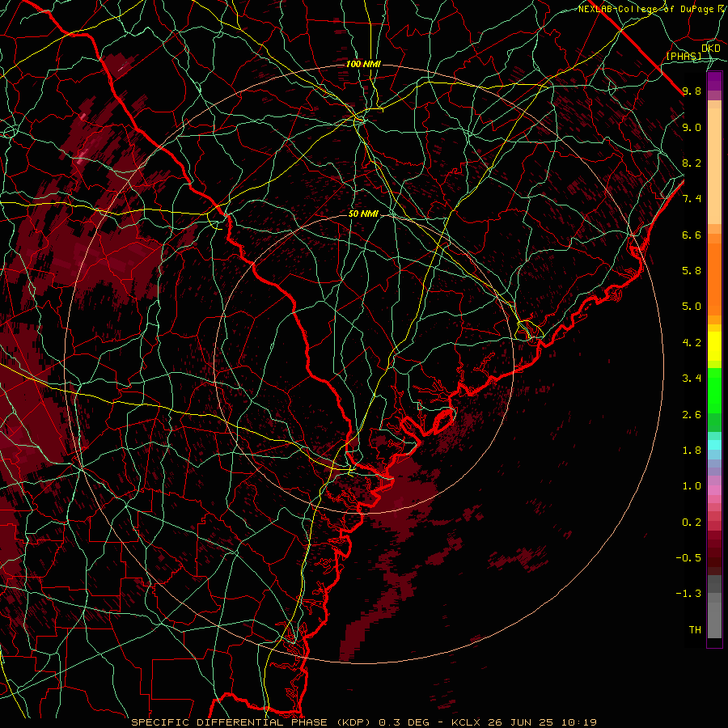
Task: Click the purple top segment of the color bar
Action: click(x=714, y=81)
